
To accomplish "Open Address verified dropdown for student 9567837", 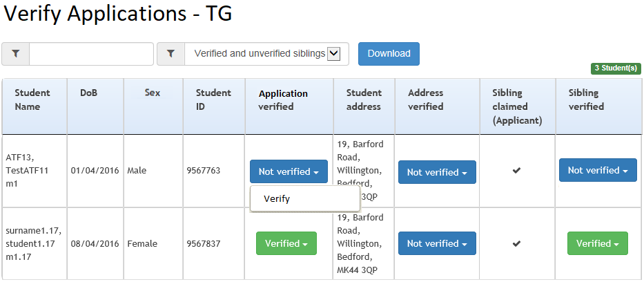I will 437,243.
